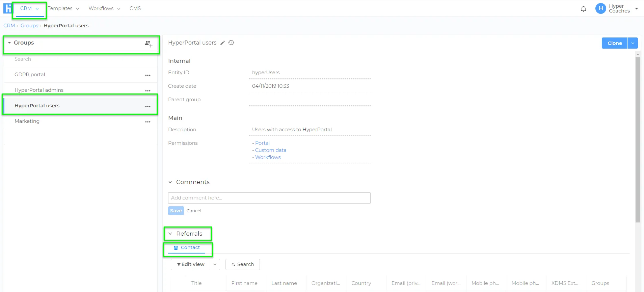Click the Clone button

[x=615, y=43]
